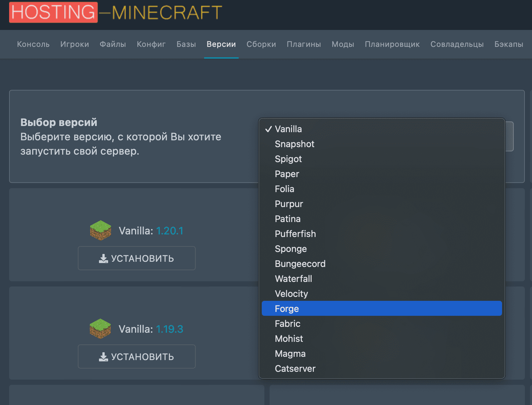Select Fabric from the list

(382, 324)
